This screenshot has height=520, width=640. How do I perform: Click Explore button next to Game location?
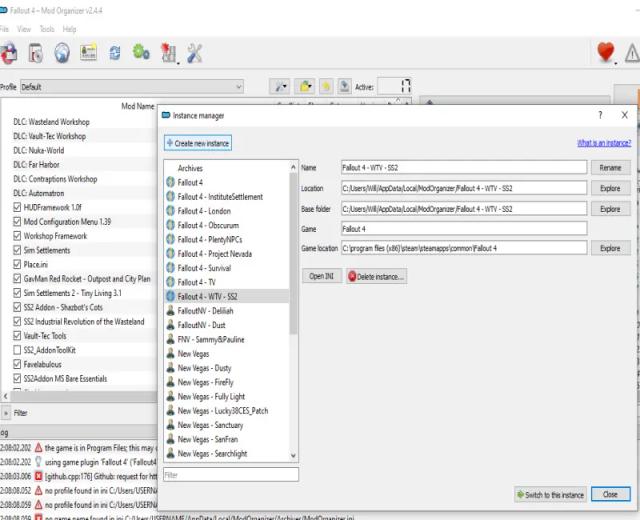pyautogui.click(x=611, y=248)
